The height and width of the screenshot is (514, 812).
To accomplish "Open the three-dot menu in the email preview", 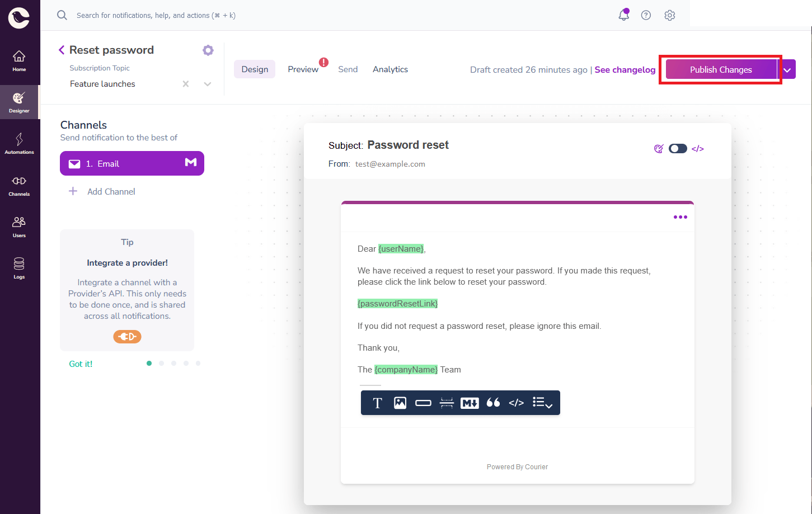I will [680, 217].
